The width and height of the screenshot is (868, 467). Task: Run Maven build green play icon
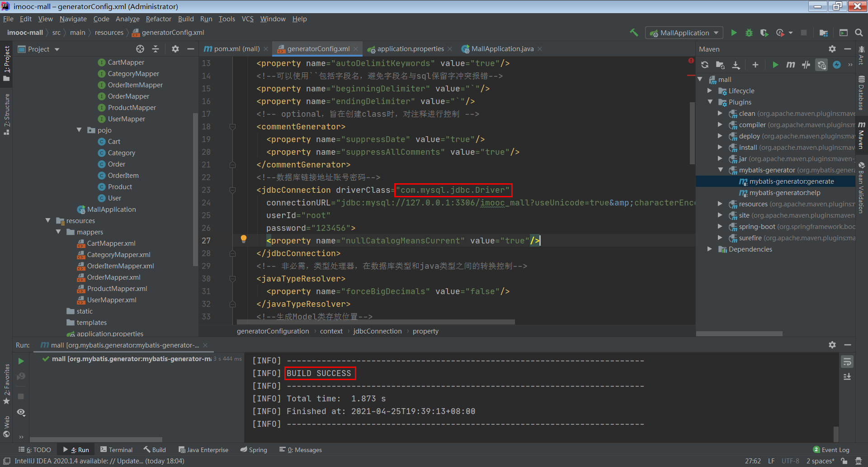775,65
